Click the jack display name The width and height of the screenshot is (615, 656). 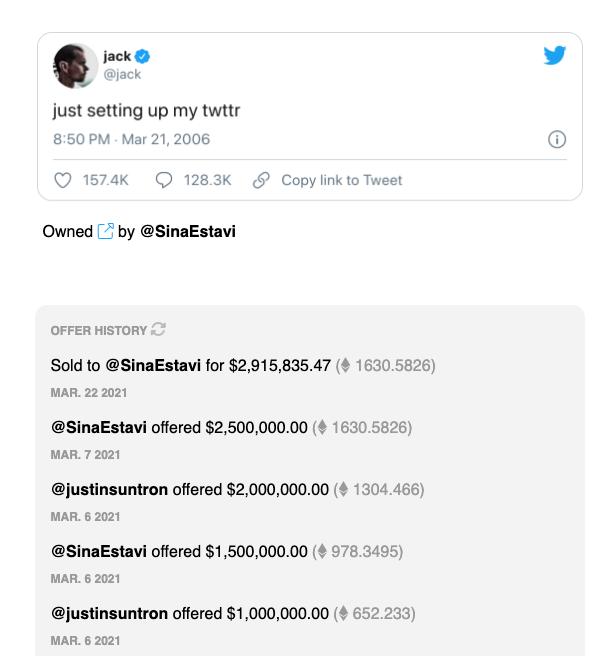tap(117, 57)
